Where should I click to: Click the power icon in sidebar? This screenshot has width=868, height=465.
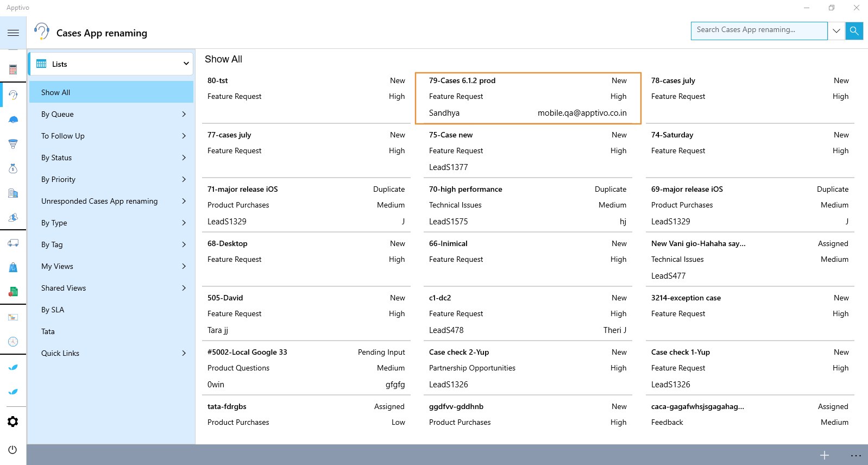(13, 450)
